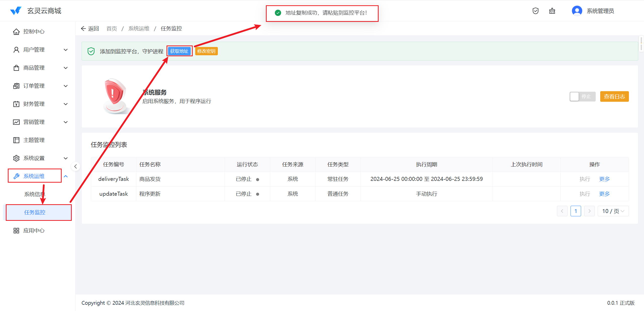Click the 主题管理 layout icon

pyautogui.click(x=16, y=140)
